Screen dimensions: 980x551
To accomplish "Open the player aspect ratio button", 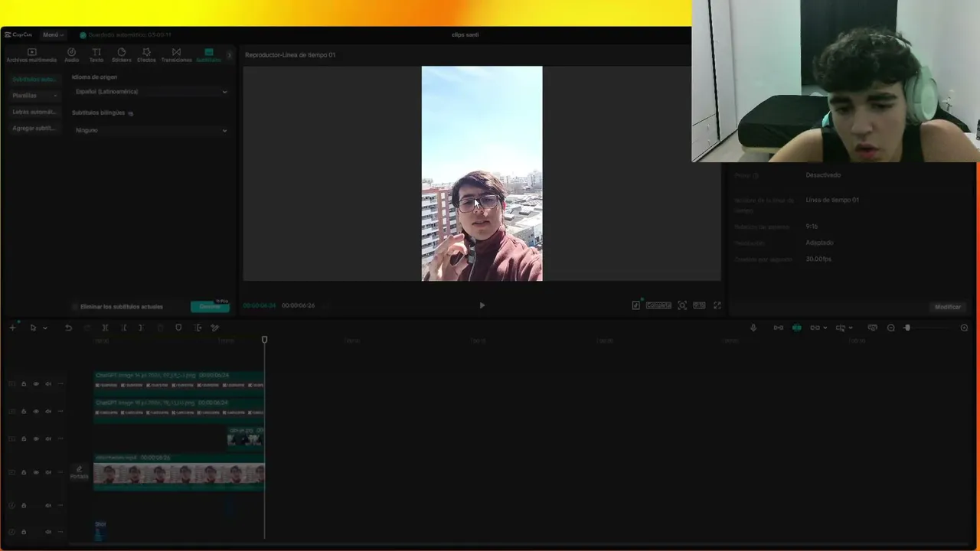I will click(x=699, y=305).
